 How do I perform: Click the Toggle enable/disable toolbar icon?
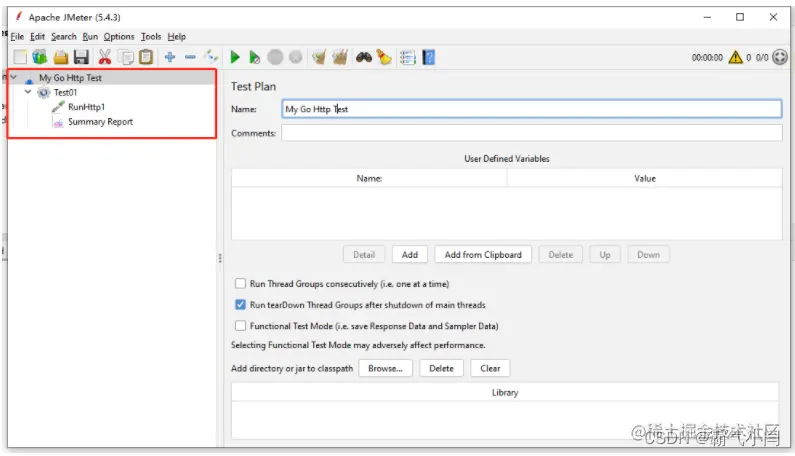pos(211,57)
